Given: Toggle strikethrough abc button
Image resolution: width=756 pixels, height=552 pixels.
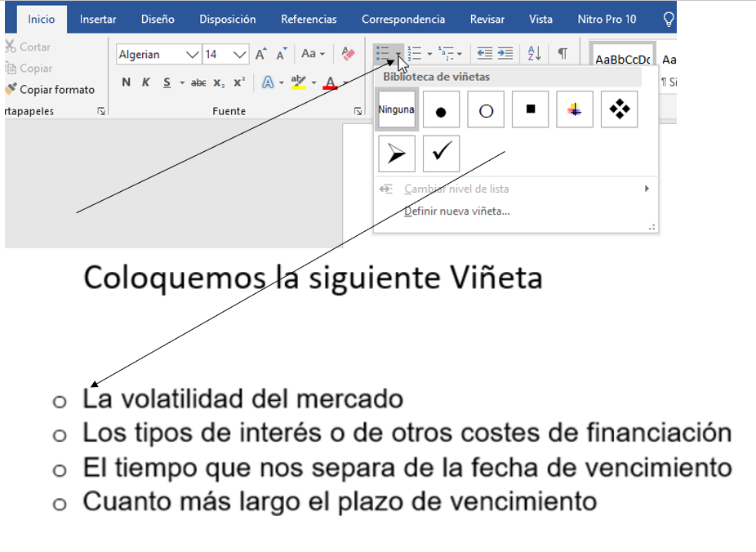Looking at the screenshot, I should point(198,83).
